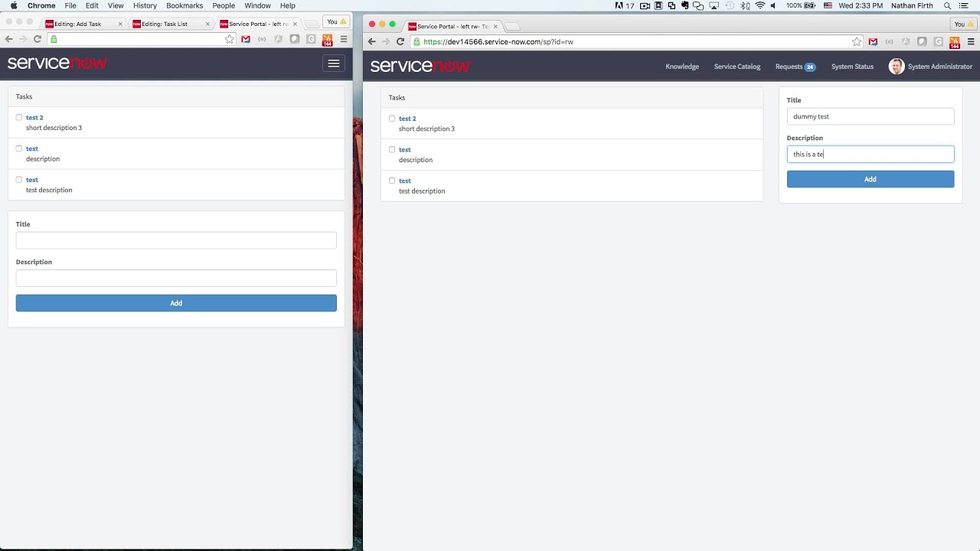980x551 pixels.
Task: Open the Chrome History menu
Action: [145, 5]
